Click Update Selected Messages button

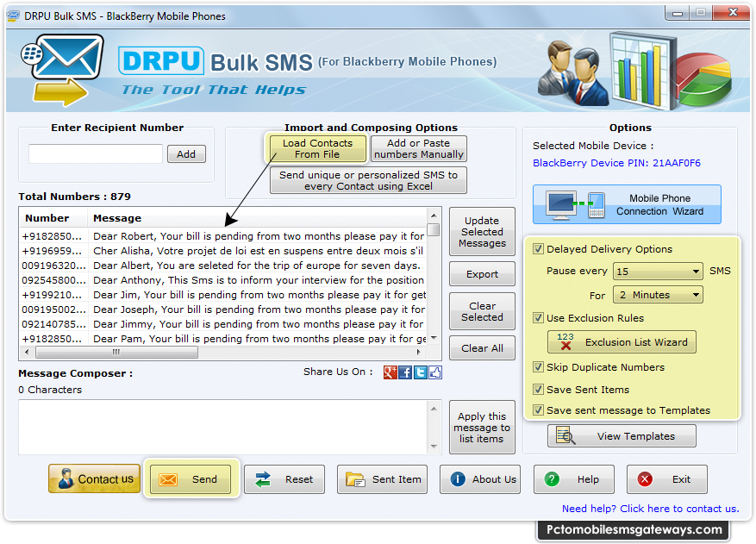point(482,232)
